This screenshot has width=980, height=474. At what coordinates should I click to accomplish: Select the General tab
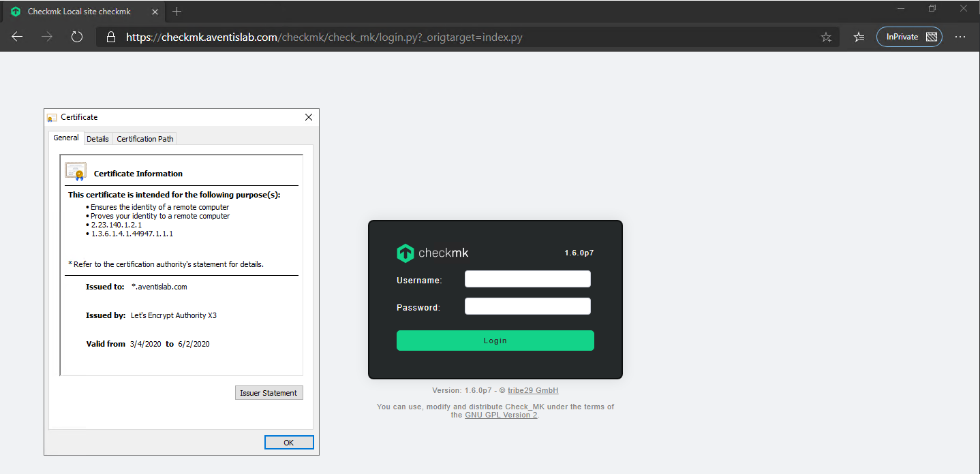(65, 138)
